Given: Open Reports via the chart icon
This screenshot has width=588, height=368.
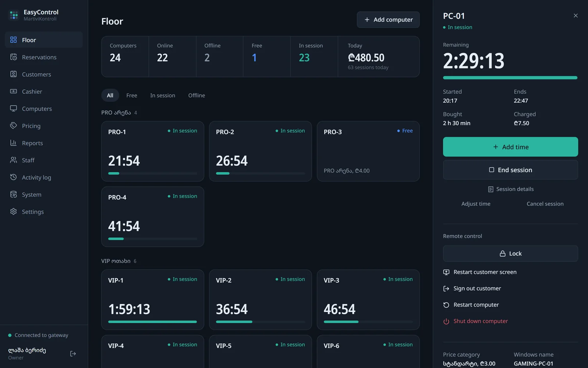Looking at the screenshot, I should [x=14, y=143].
